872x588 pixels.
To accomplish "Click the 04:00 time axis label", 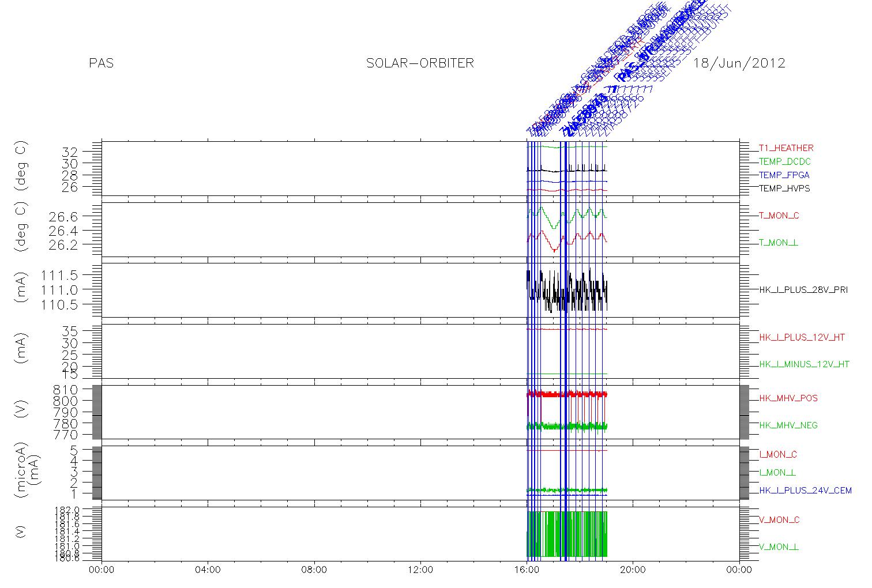I will 208,570.
